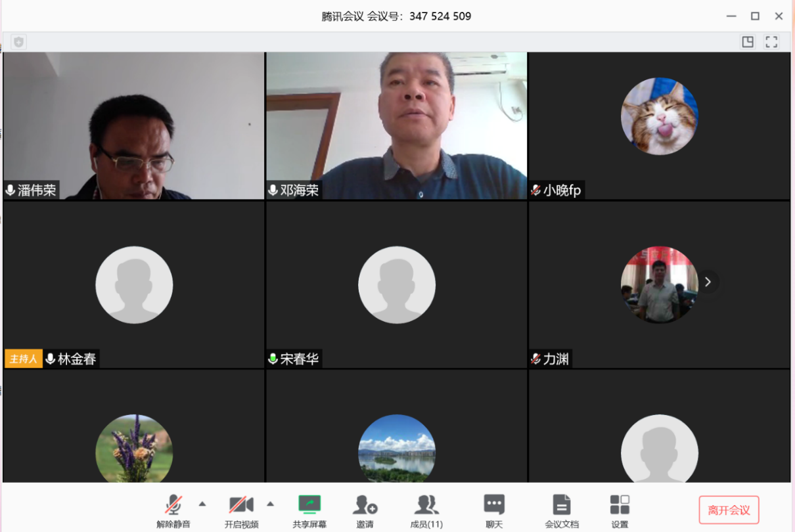795x532 pixels.
Task: Open the Settings (设置) icon
Action: [620, 504]
